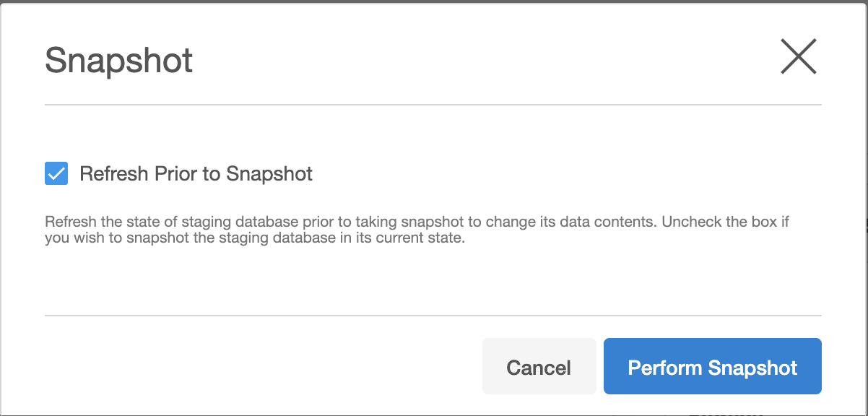Click the divider line above the buttons
Screen dimensions: 868x416
point(433,316)
